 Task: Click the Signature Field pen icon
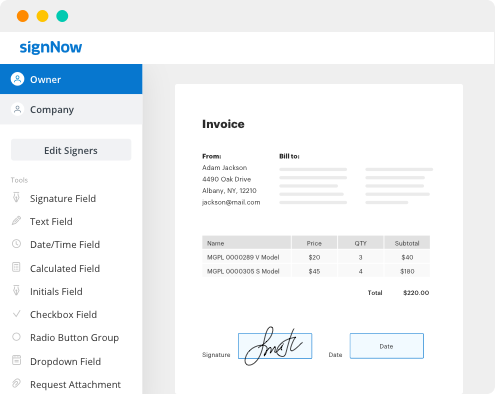16,197
